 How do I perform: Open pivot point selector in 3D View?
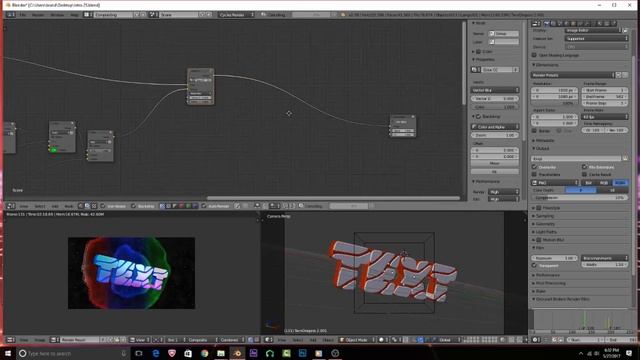coord(396,340)
